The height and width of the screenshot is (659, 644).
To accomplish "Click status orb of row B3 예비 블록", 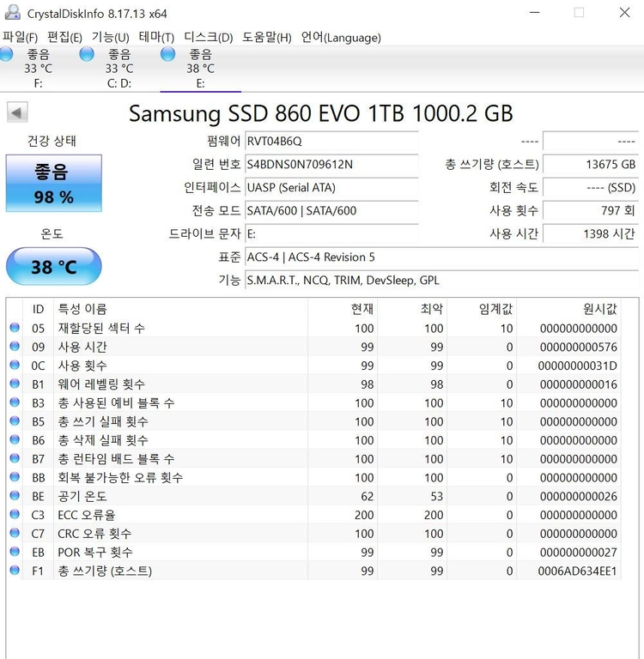I will [x=15, y=402].
